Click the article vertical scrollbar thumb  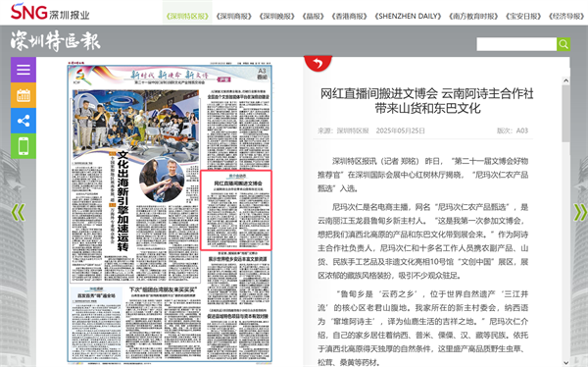pyautogui.click(x=565, y=114)
